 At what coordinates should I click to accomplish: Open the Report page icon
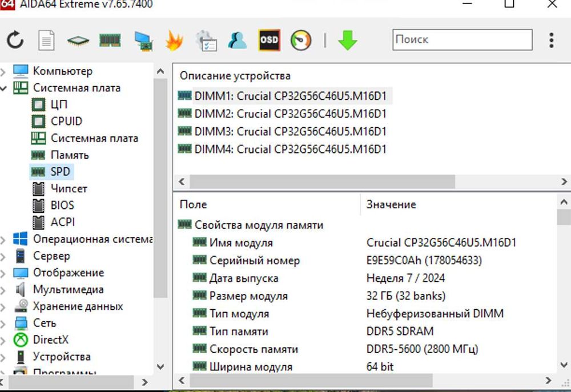[x=46, y=40]
